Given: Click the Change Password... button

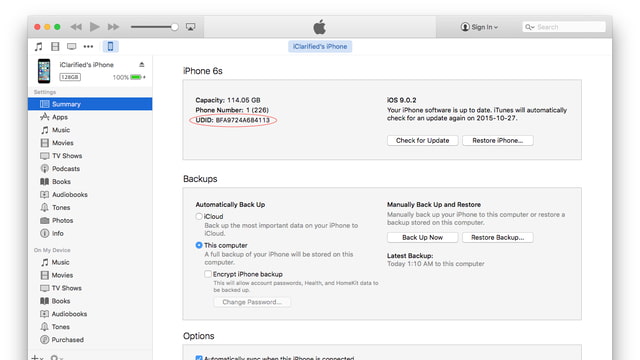Looking at the screenshot, I should pyautogui.click(x=252, y=302).
